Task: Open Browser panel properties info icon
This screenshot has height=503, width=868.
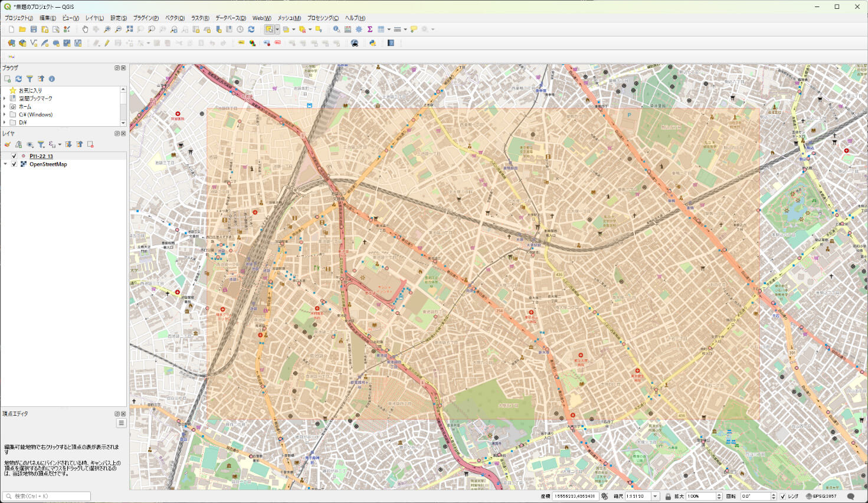Action: (52, 78)
